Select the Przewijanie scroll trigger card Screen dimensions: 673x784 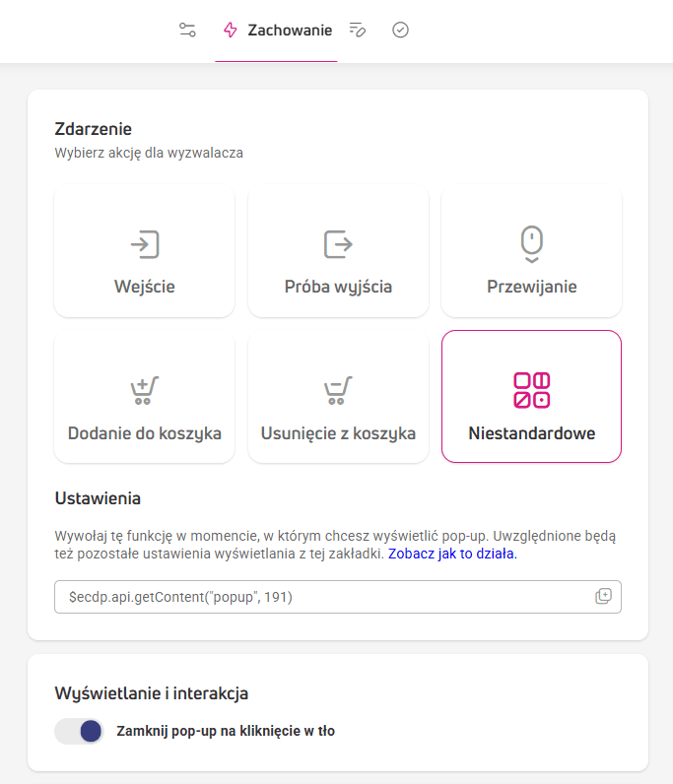tap(531, 251)
